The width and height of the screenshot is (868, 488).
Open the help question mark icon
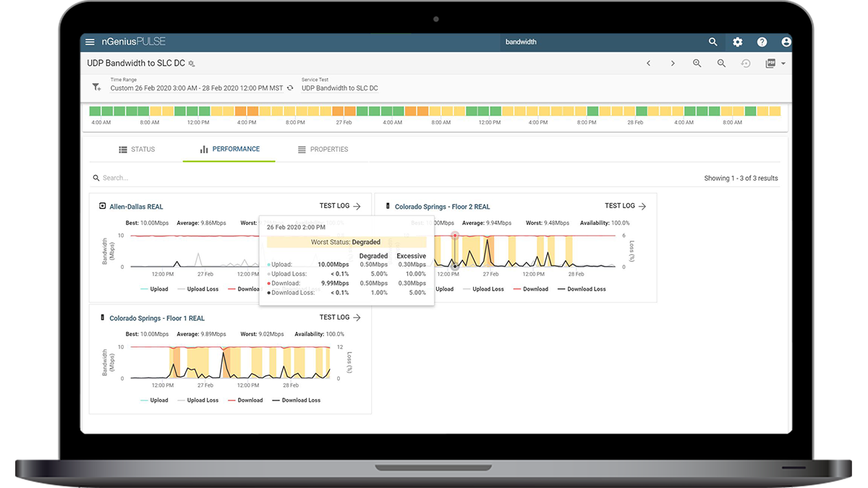coord(762,42)
